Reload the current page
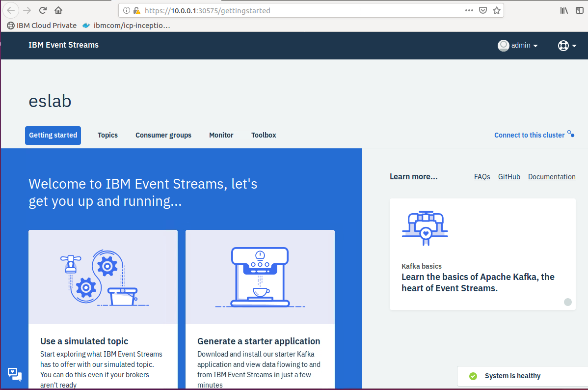Image resolution: width=588 pixels, height=390 pixels. (x=43, y=10)
